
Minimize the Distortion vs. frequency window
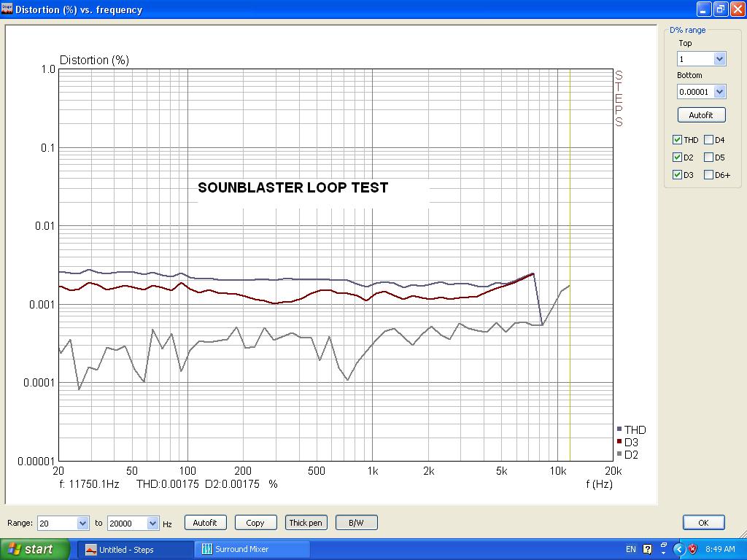(704, 9)
